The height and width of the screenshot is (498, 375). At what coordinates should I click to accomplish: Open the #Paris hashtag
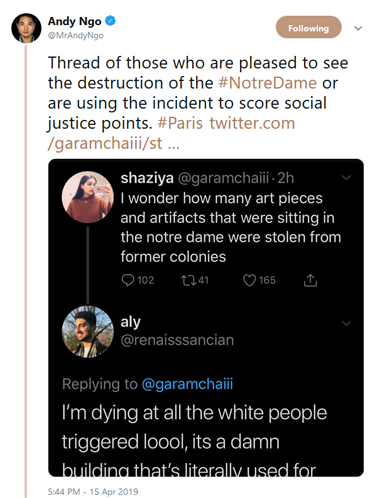pyautogui.click(x=180, y=123)
